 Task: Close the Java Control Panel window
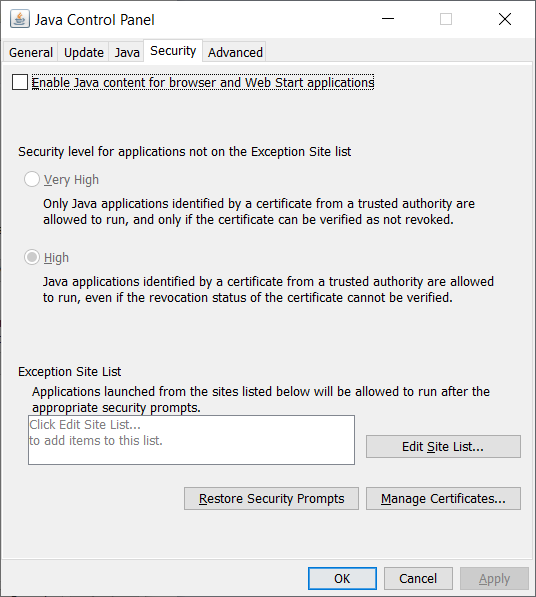click(x=505, y=19)
